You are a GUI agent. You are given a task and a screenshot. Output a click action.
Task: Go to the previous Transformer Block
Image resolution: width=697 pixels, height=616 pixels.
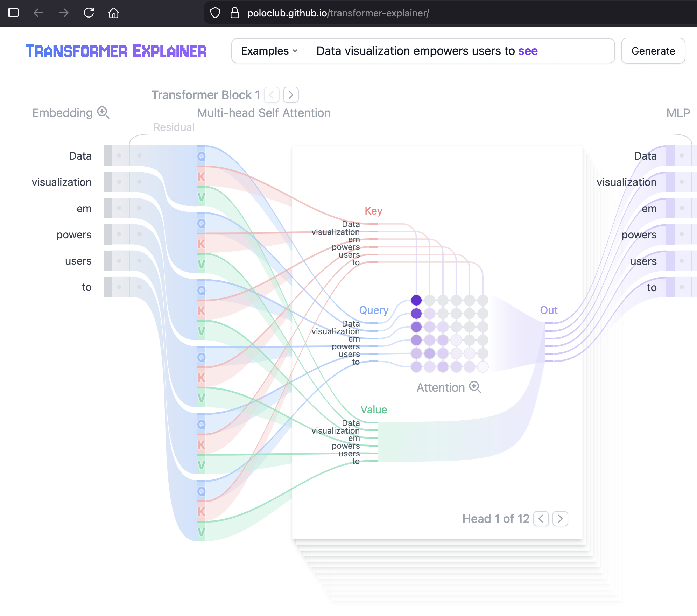[x=272, y=95]
